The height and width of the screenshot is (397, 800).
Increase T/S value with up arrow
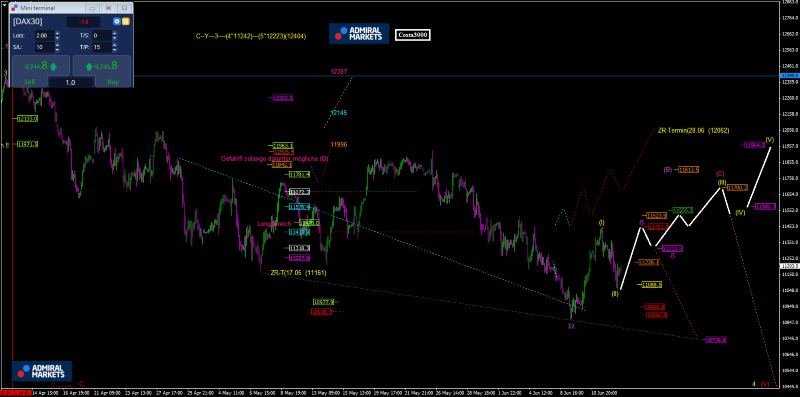(x=115, y=33)
